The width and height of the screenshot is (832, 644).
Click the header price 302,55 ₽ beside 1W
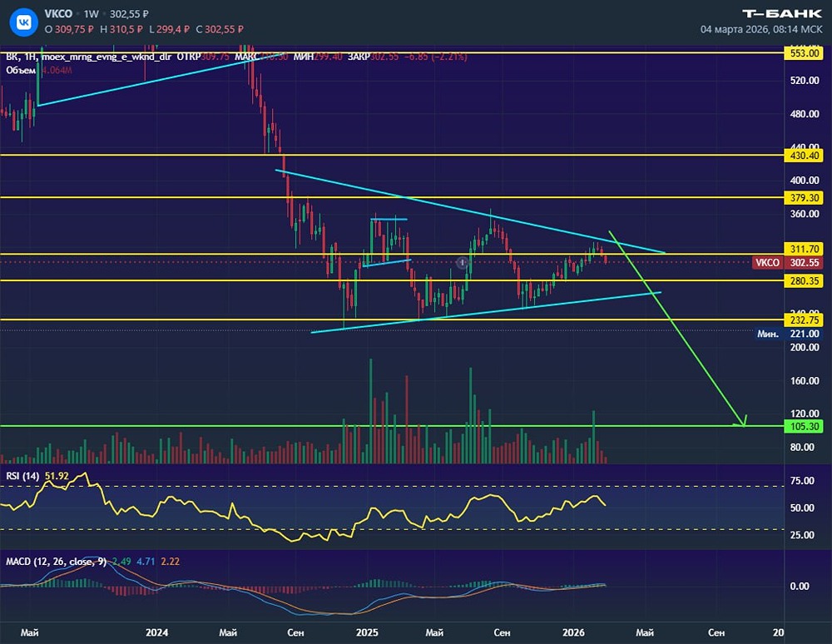point(129,14)
